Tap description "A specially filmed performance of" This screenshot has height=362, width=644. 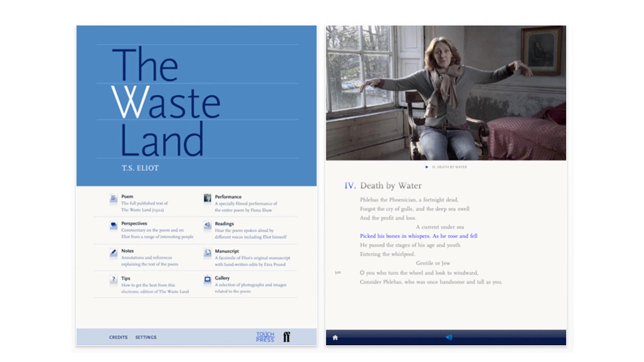(246, 204)
